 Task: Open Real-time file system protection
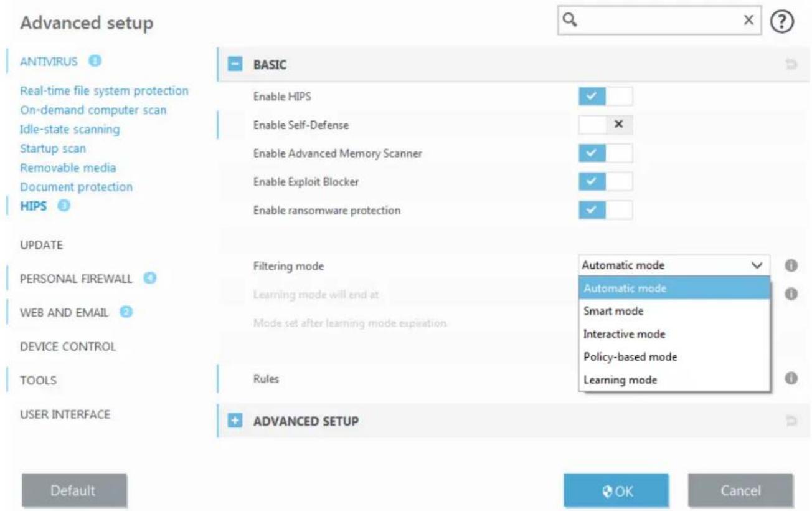pyautogui.click(x=104, y=91)
